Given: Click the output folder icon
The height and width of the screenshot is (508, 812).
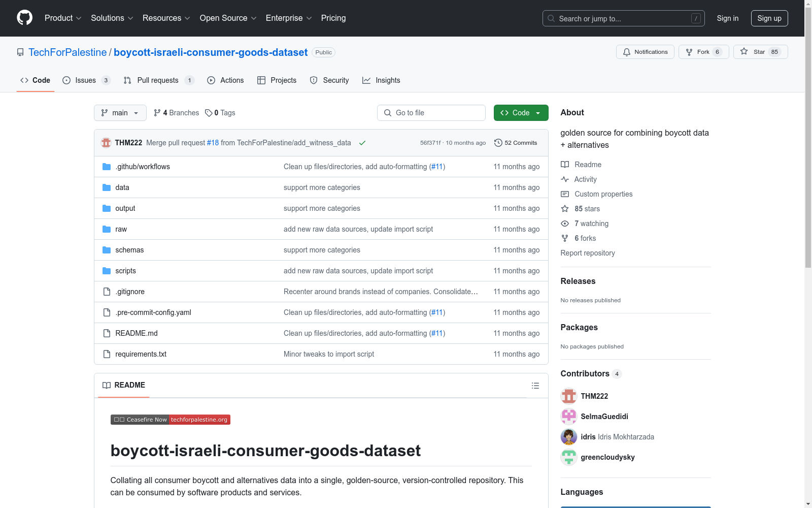Looking at the screenshot, I should coord(107,208).
